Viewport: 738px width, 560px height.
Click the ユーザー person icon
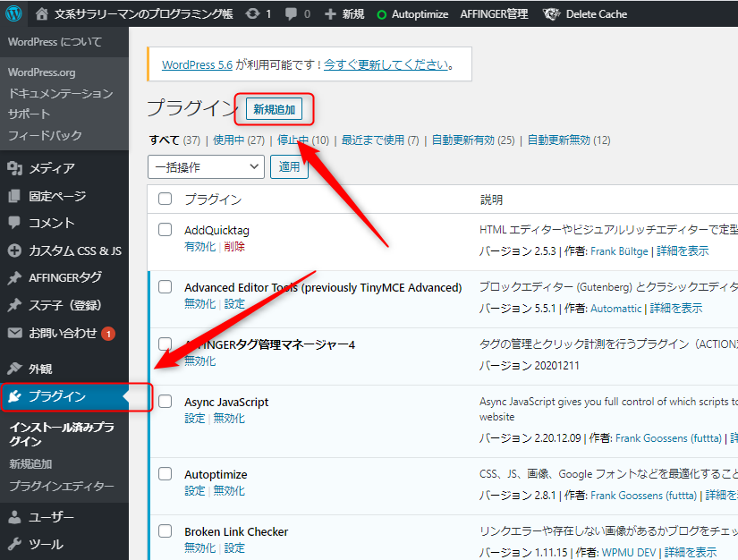pyautogui.click(x=14, y=517)
